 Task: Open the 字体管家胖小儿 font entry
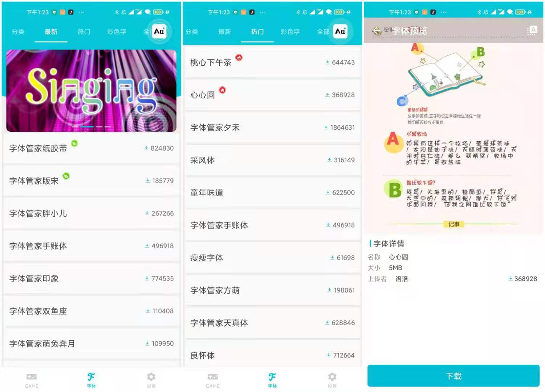[91, 213]
